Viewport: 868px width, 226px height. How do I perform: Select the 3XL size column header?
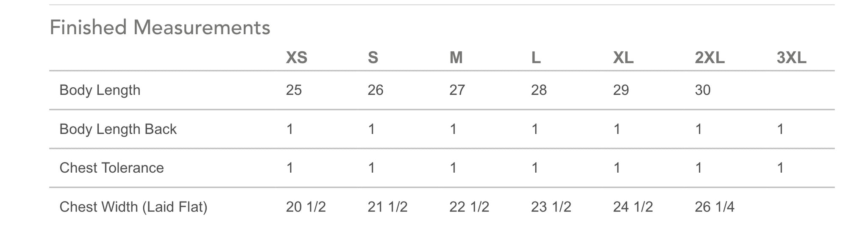click(x=792, y=58)
